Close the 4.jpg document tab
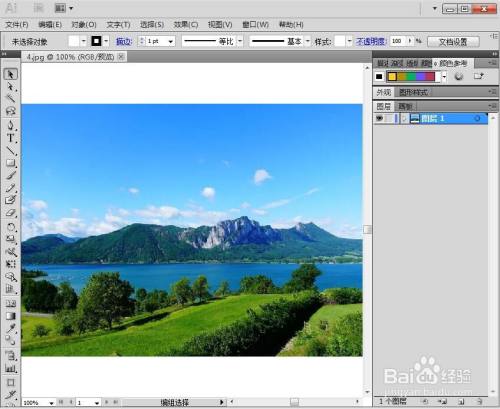This screenshot has height=409, width=500. coord(121,57)
